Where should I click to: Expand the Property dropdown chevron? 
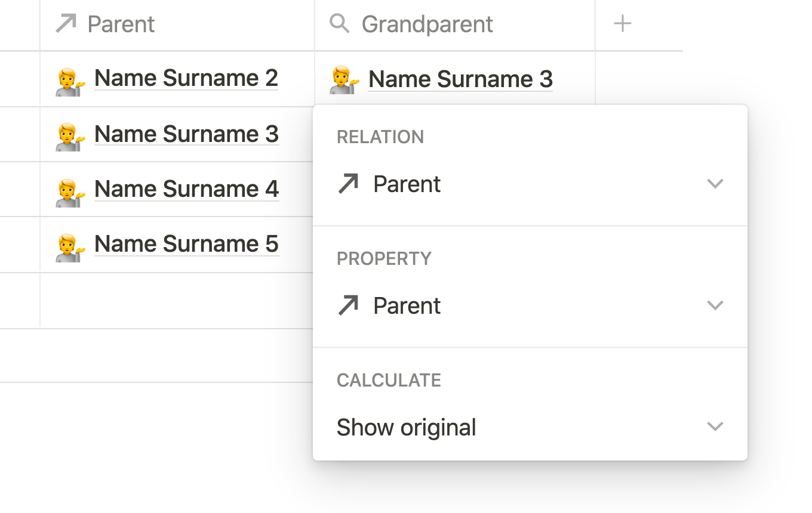715,305
